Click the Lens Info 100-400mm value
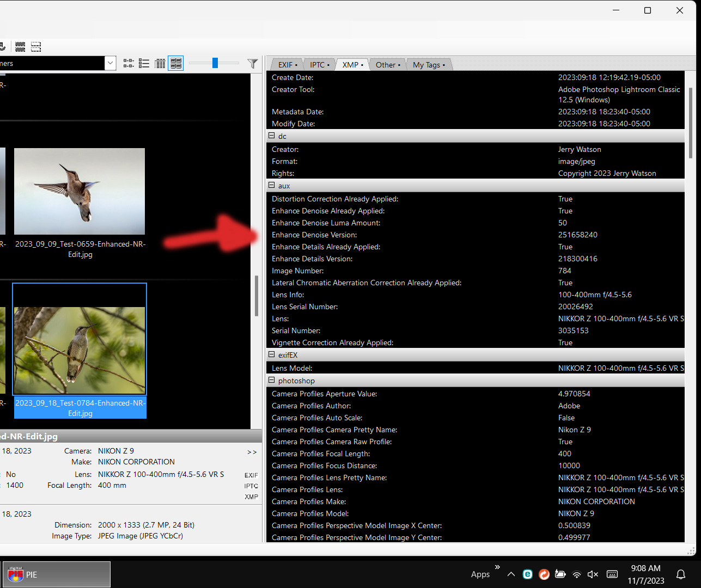Image resolution: width=701 pixels, height=588 pixels. (x=595, y=295)
